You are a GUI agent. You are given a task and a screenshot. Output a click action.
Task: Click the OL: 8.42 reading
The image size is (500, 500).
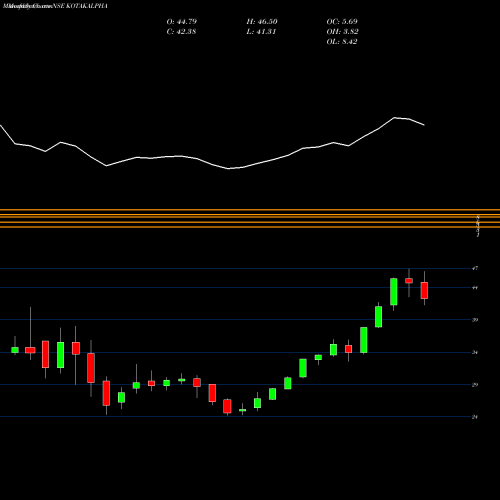(342, 42)
